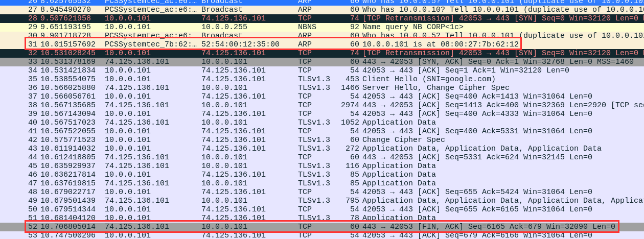This screenshot has width=644, height=239.
Task: Select packet 35 Client Hello row
Action: pyautogui.click(x=322, y=79)
